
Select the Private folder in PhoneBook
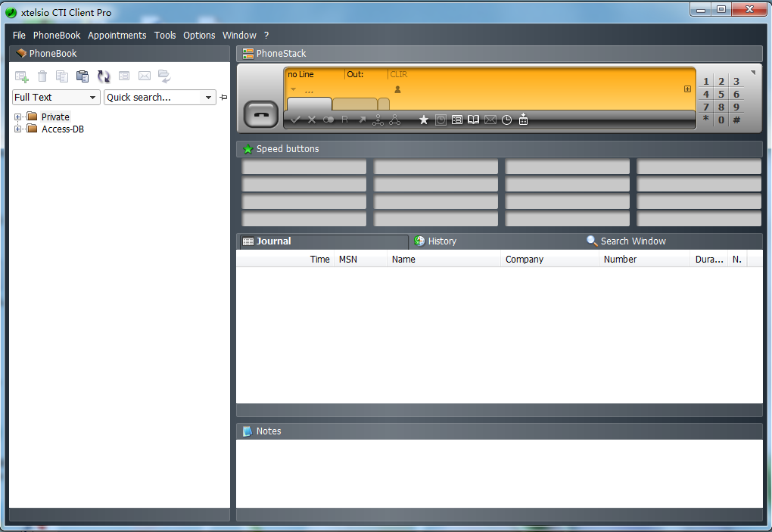point(55,117)
